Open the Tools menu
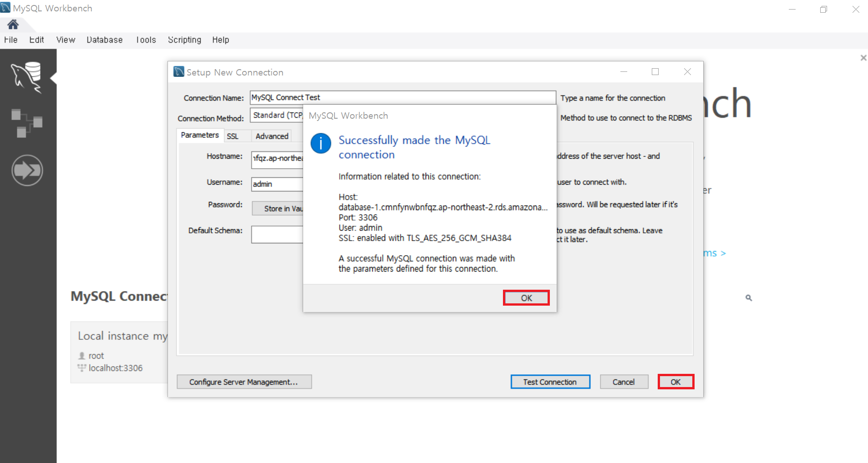The height and width of the screenshot is (463, 868). pyautogui.click(x=146, y=40)
